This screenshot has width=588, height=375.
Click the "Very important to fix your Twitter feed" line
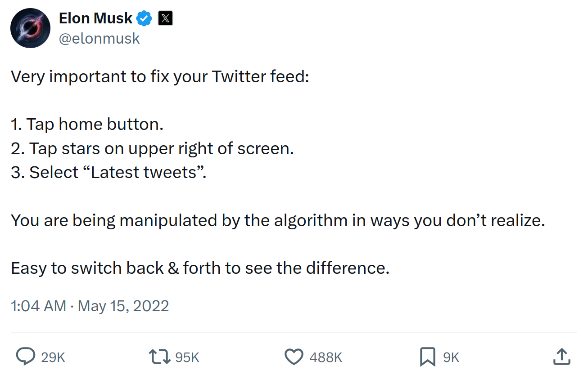[x=160, y=77]
